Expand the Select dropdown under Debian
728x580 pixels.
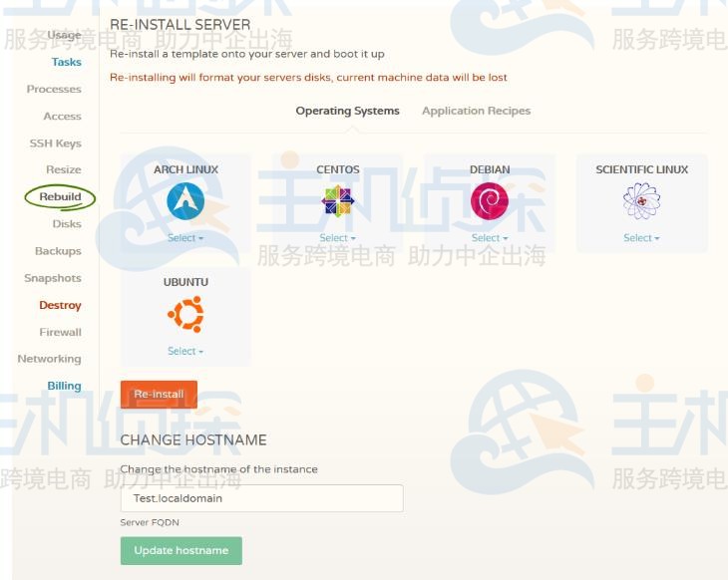tap(490, 238)
